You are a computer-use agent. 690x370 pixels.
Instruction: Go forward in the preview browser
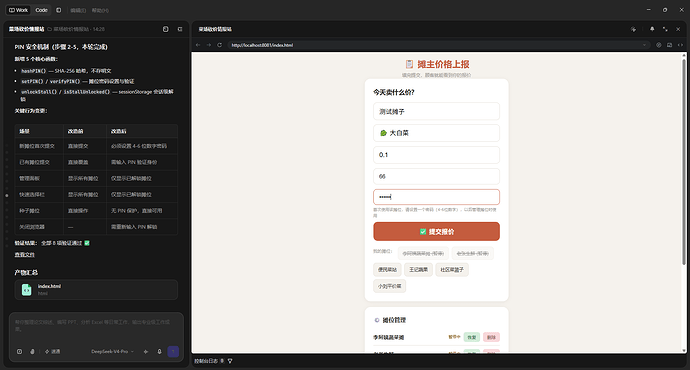(x=209, y=45)
